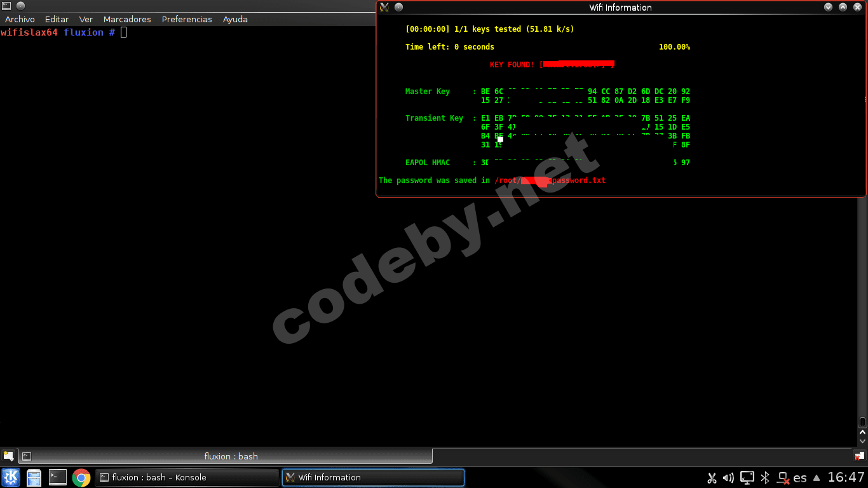Open the display settings tray icon

(748, 478)
